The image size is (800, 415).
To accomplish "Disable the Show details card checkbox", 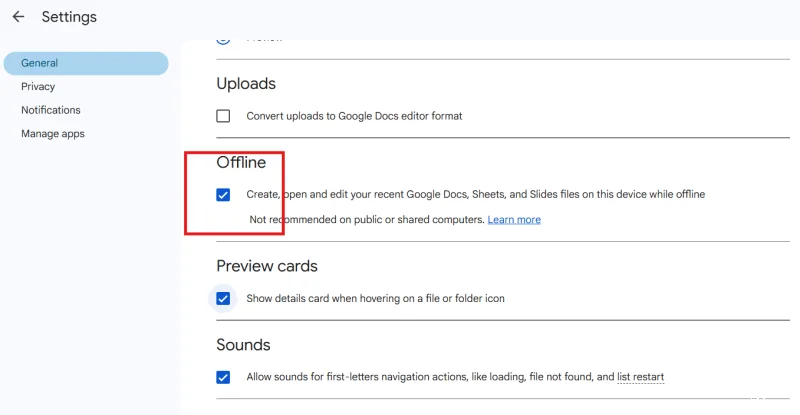I will point(223,298).
